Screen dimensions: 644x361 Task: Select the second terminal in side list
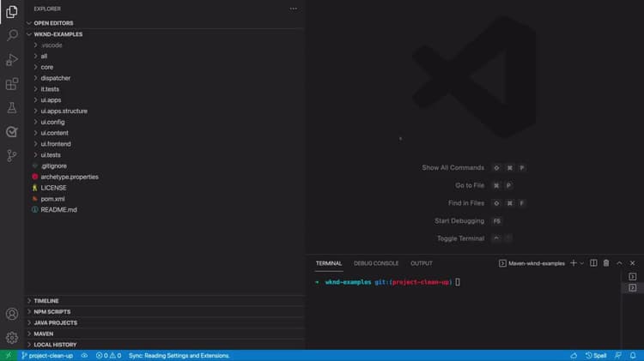tap(633, 287)
